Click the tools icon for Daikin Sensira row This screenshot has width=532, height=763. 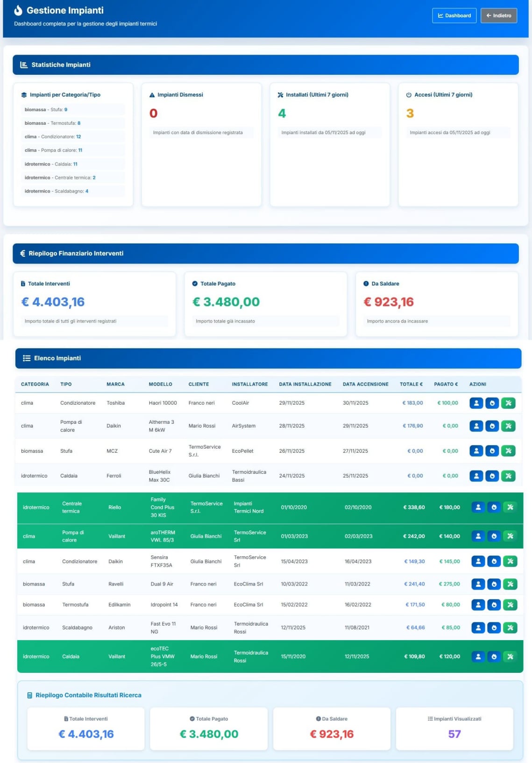pyautogui.click(x=510, y=561)
